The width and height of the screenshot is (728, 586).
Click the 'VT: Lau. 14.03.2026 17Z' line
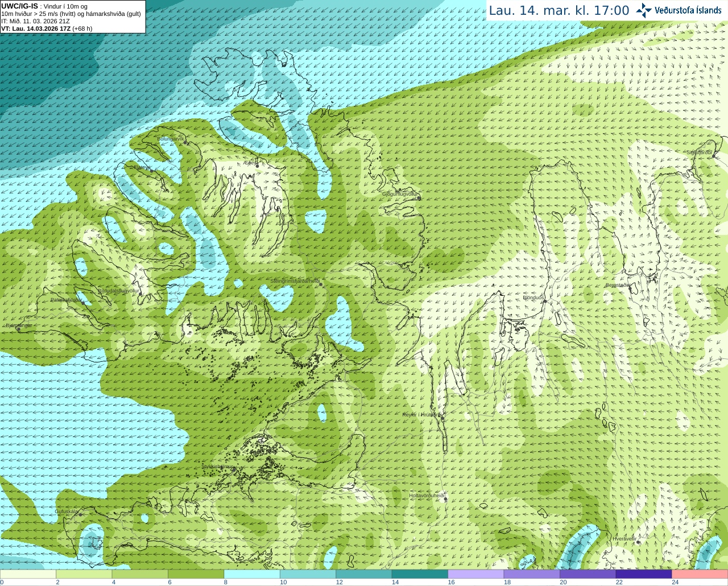(x=47, y=28)
